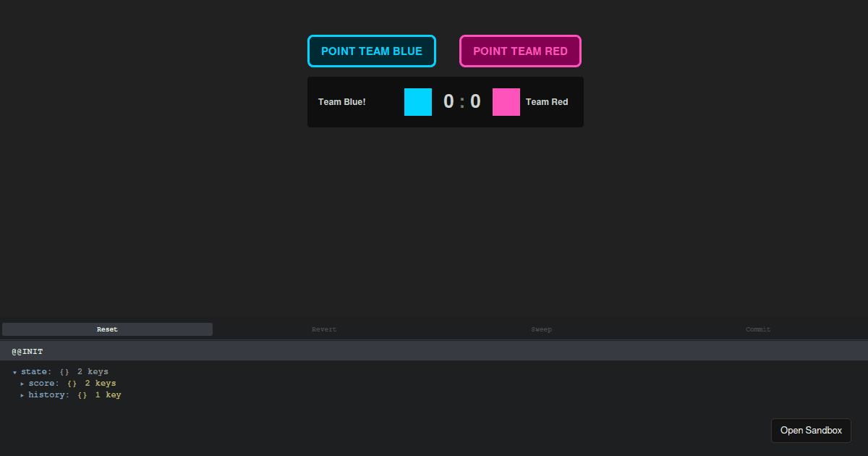Click the POINT TEAM BLUE button
The height and width of the screenshot is (456, 868).
[x=371, y=51]
